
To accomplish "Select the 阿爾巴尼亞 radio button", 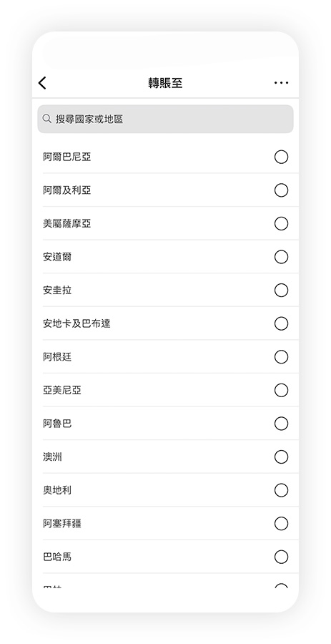I will (281, 157).
